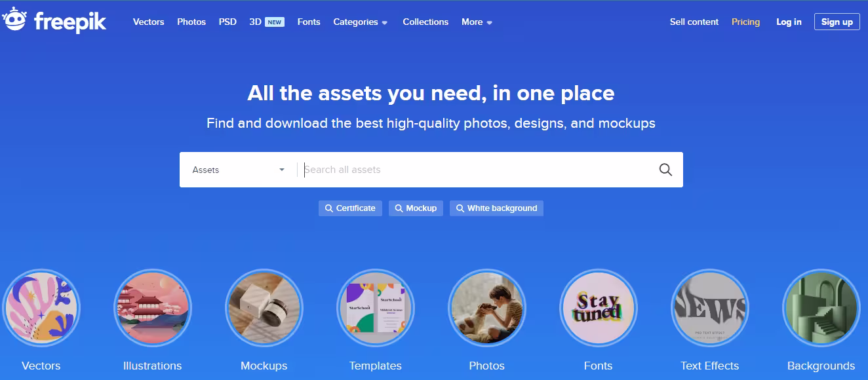Screen dimensions: 868x380
Task: Expand the Assets search type dropdown
Action: coord(239,170)
